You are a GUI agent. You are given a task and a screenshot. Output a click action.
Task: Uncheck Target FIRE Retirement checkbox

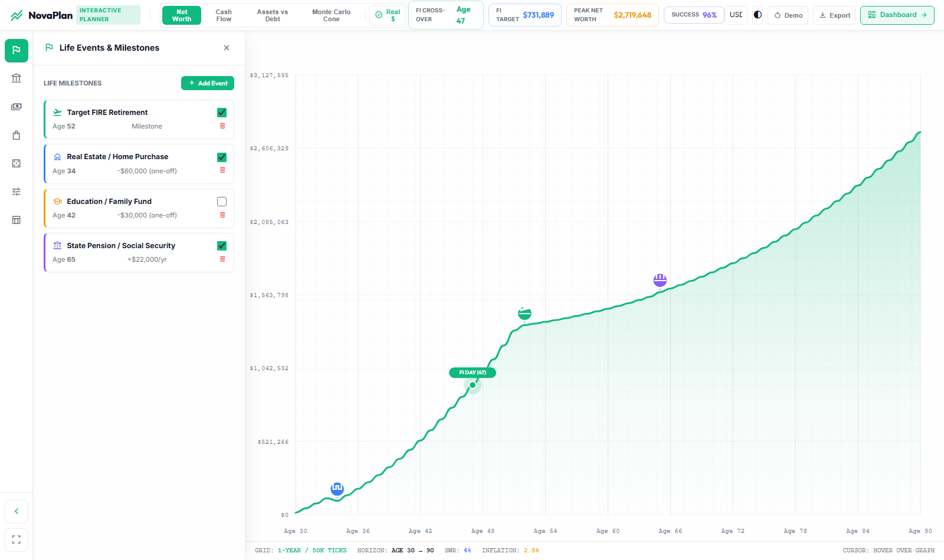[x=222, y=113]
